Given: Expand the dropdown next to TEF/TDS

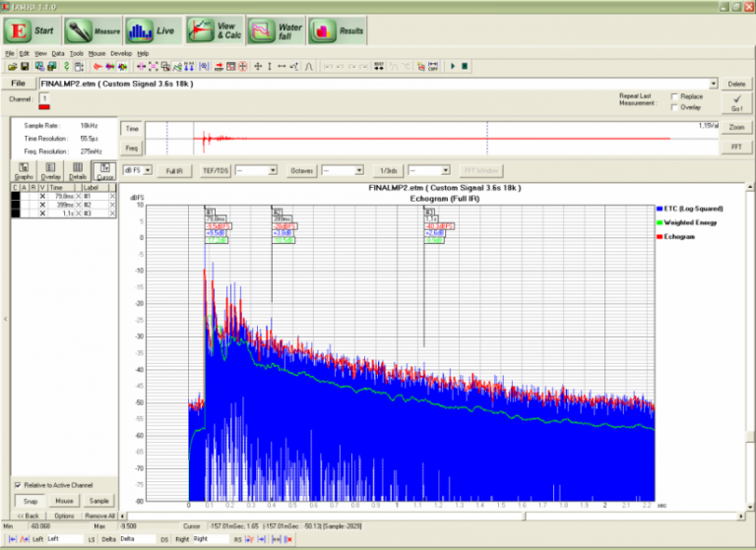Looking at the screenshot, I should click(272, 170).
